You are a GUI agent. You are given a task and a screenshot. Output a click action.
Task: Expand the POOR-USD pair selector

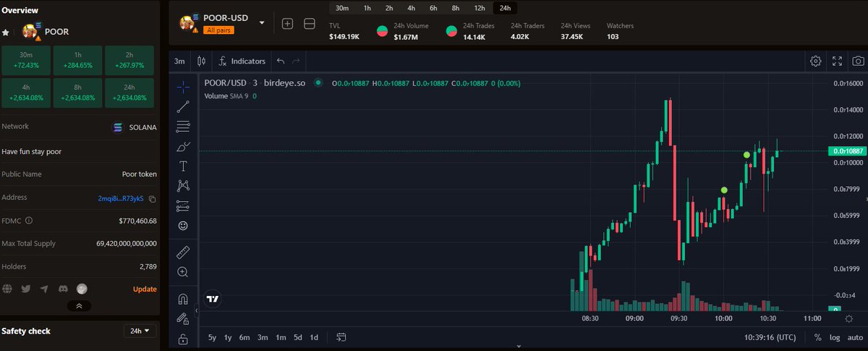(x=262, y=23)
